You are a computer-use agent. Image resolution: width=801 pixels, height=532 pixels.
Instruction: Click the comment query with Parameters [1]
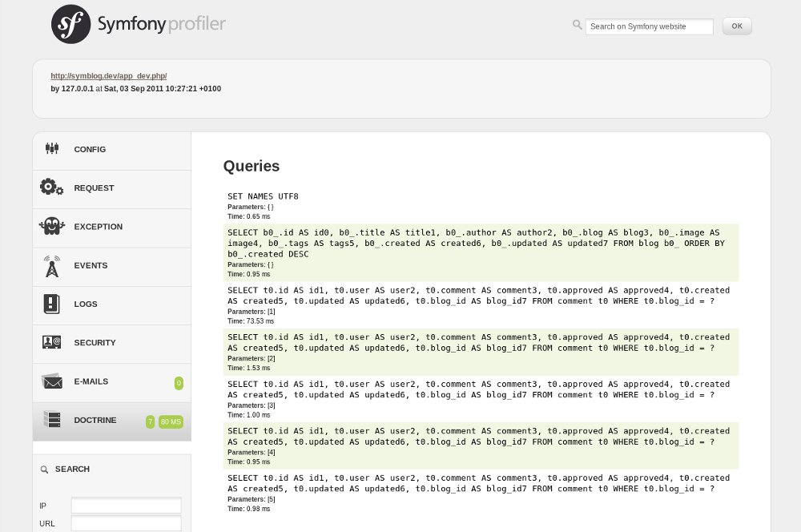(x=479, y=296)
